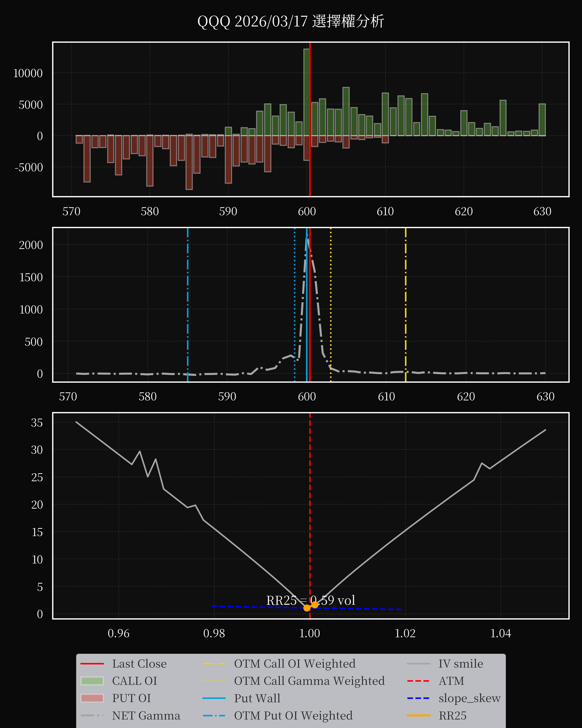Click the 1.00 x-axis label on IV chart
This screenshot has height=728, width=582.
point(310,633)
